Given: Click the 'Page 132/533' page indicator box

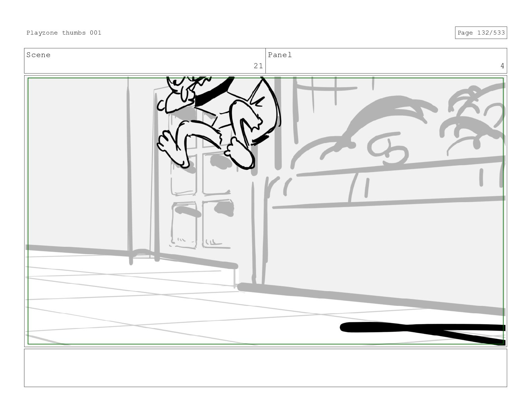Looking at the screenshot, I should coord(481,33).
